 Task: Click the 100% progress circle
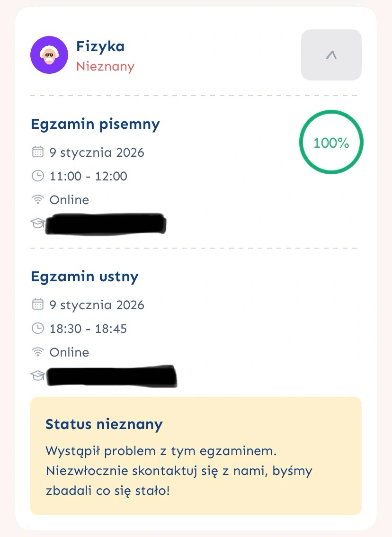331,143
